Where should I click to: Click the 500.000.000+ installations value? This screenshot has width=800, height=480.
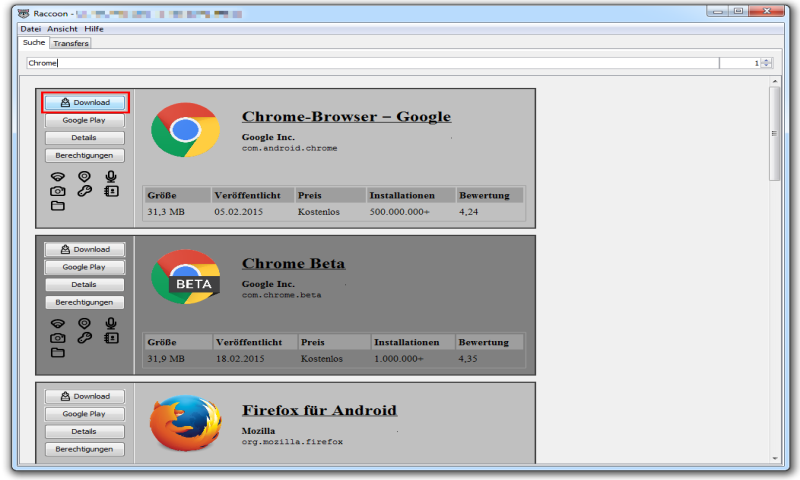click(x=399, y=212)
